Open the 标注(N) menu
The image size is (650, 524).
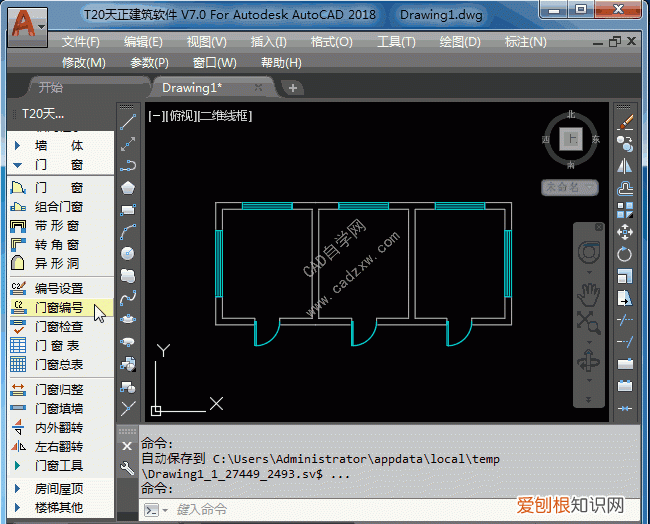tap(526, 42)
